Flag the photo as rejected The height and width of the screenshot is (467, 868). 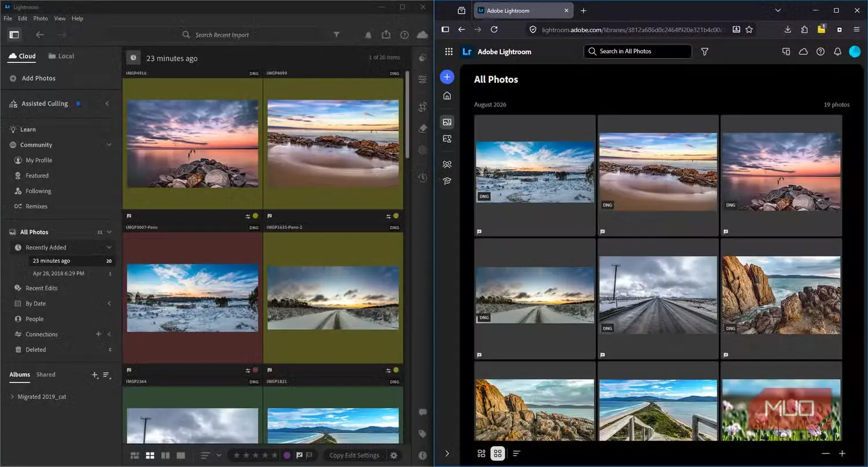(x=310, y=455)
